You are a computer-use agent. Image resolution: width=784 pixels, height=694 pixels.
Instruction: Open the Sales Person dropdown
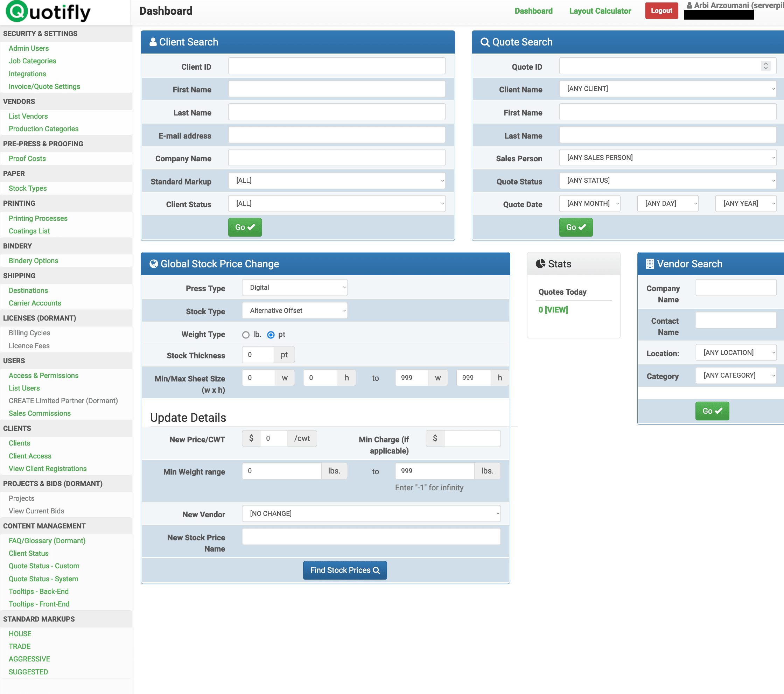click(667, 157)
